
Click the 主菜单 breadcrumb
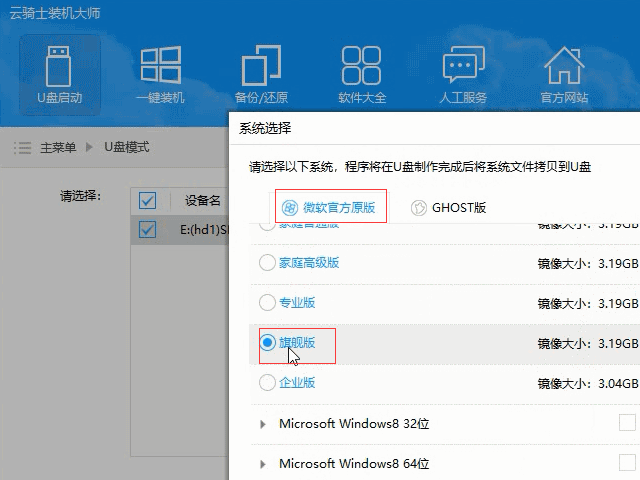[x=58, y=147]
